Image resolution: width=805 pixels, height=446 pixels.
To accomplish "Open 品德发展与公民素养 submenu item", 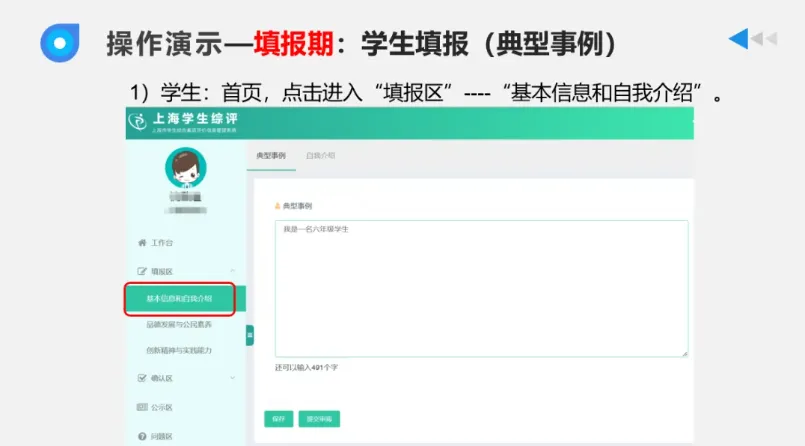I will 179,325.
